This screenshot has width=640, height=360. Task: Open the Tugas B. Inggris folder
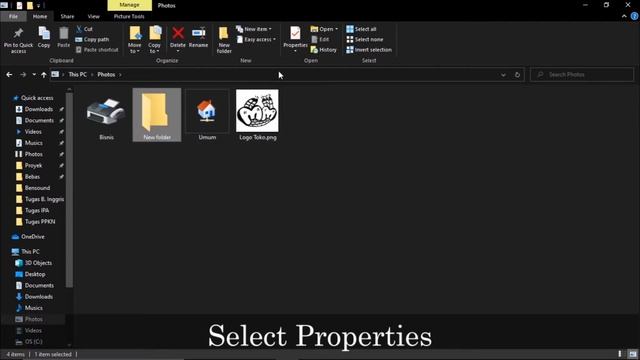[44, 199]
